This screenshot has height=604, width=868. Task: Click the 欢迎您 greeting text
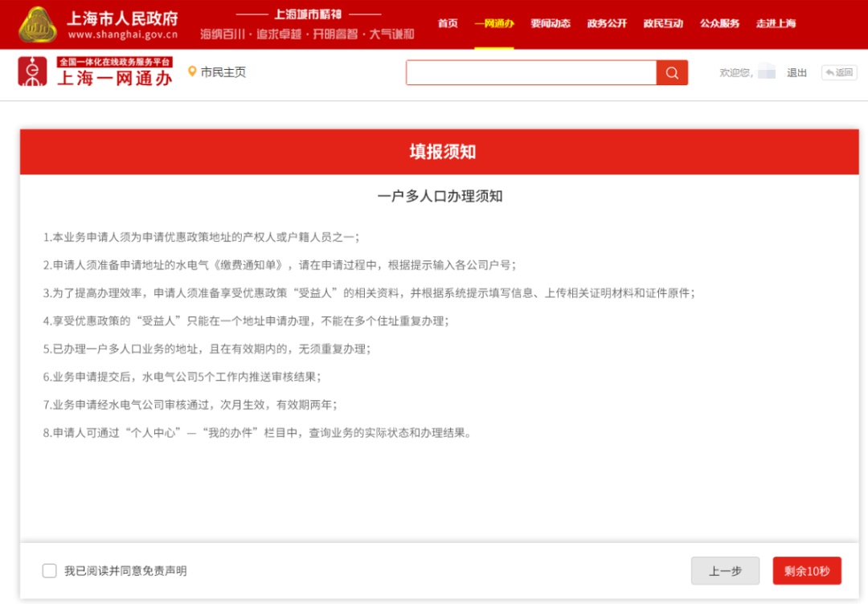click(x=736, y=72)
